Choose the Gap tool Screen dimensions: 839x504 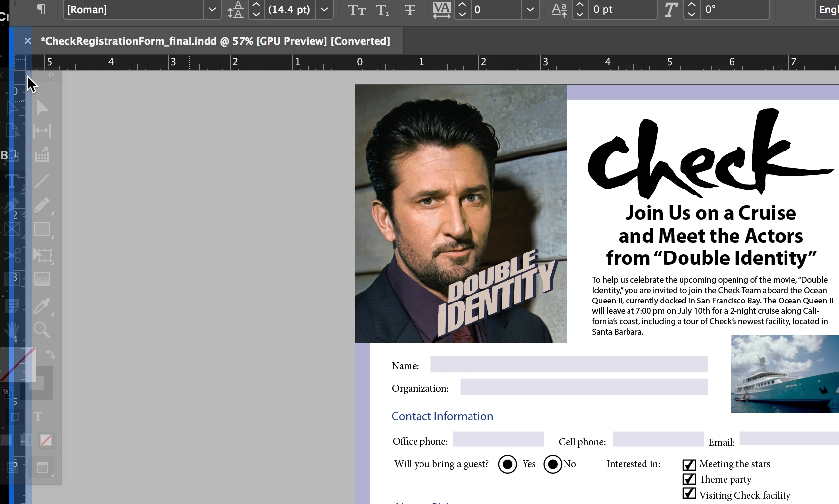[x=42, y=131]
